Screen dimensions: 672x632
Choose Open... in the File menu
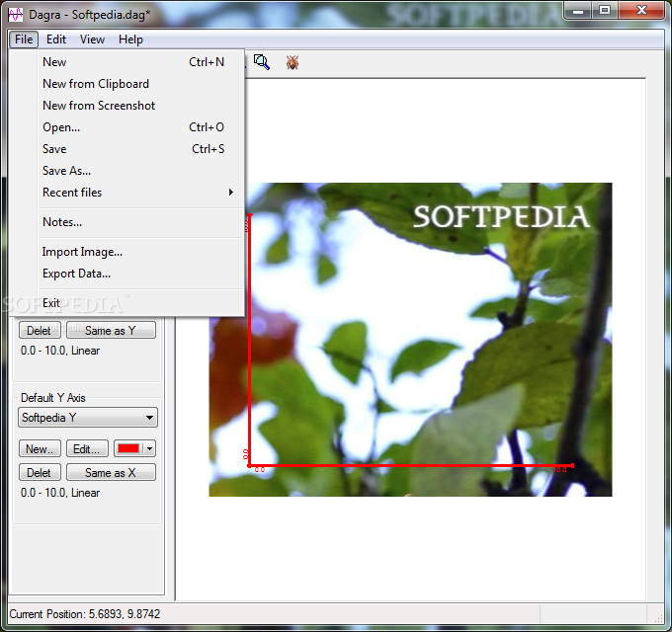point(139,127)
